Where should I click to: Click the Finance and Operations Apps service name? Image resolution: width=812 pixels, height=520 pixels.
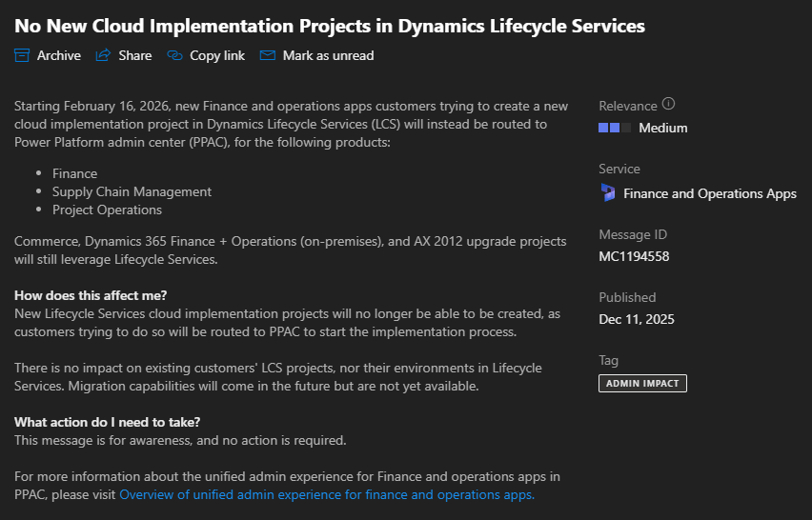[x=709, y=193]
